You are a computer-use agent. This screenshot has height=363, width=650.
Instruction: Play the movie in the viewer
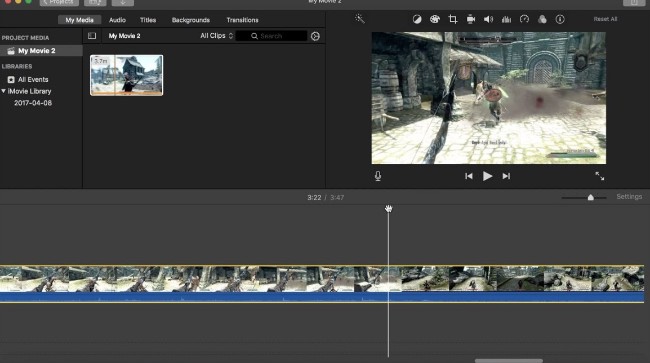(487, 176)
